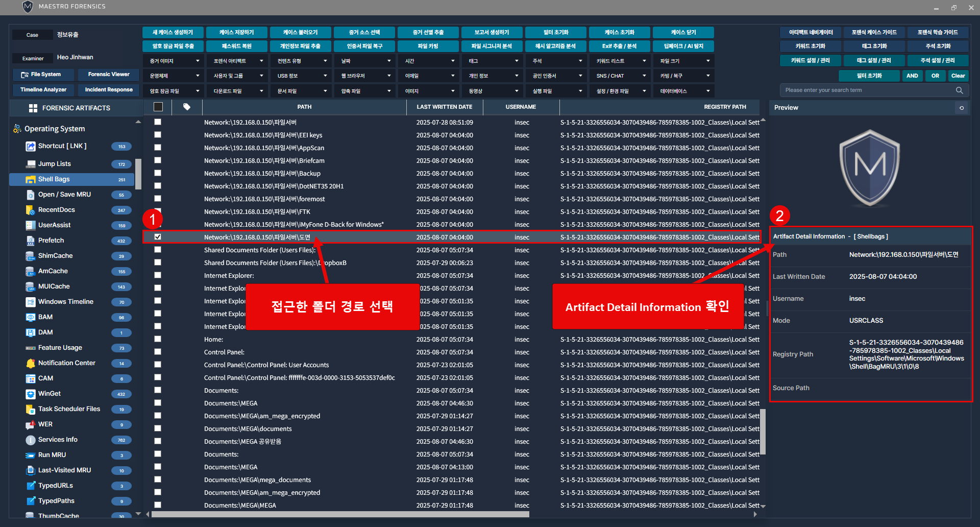Open the SNS / CHAT dropdown
This screenshot has height=527, width=980.
tap(619, 76)
